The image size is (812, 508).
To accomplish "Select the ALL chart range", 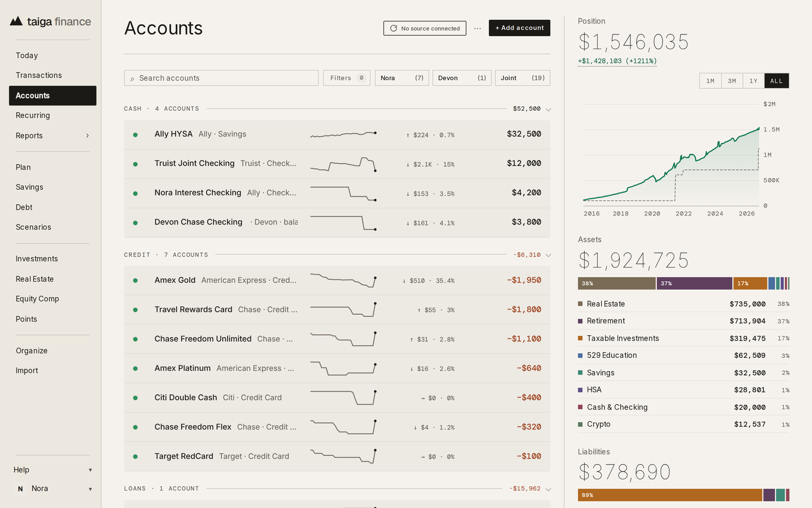I will pos(776,81).
